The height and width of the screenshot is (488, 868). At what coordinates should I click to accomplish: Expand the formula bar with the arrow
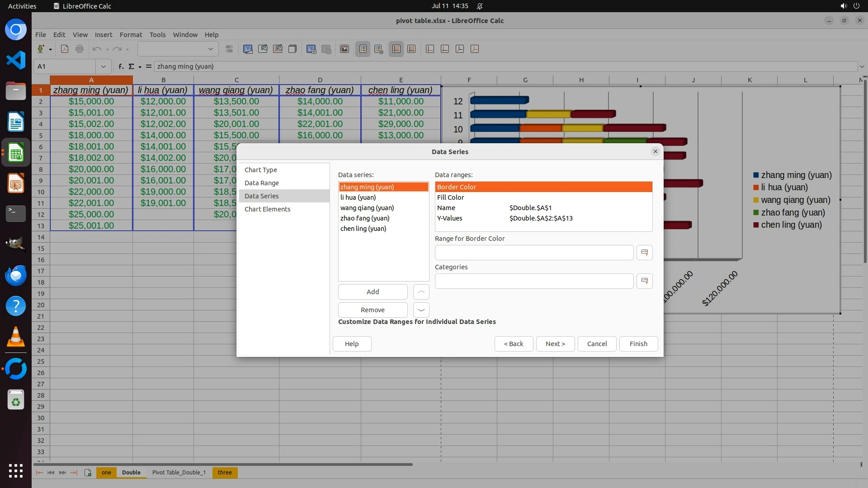(x=862, y=66)
